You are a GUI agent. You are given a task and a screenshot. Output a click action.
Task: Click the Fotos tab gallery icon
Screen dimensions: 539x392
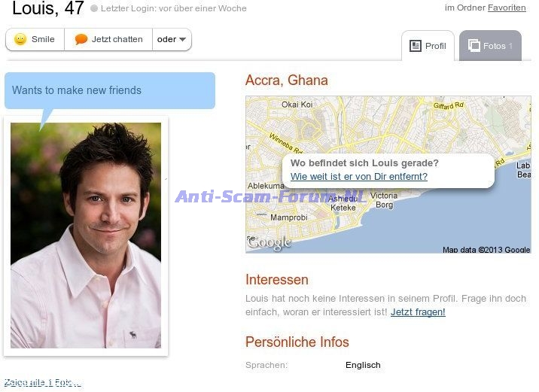click(x=474, y=45)
